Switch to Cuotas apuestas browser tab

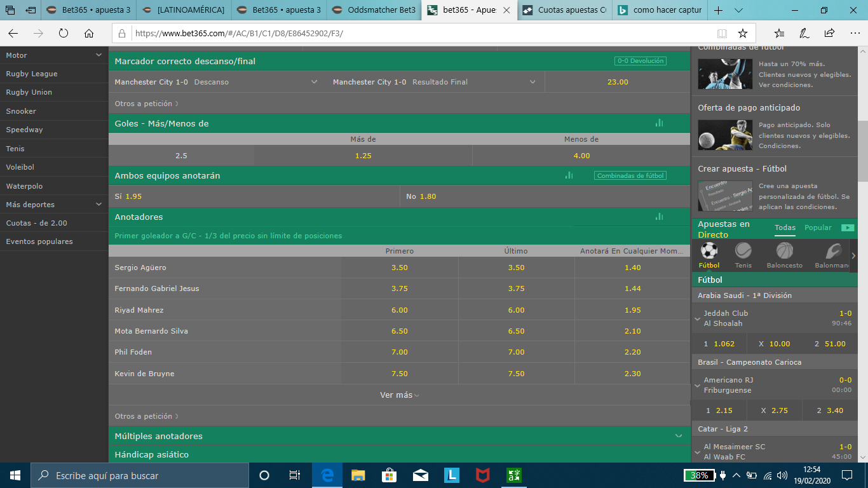click(x=565, y=10)
